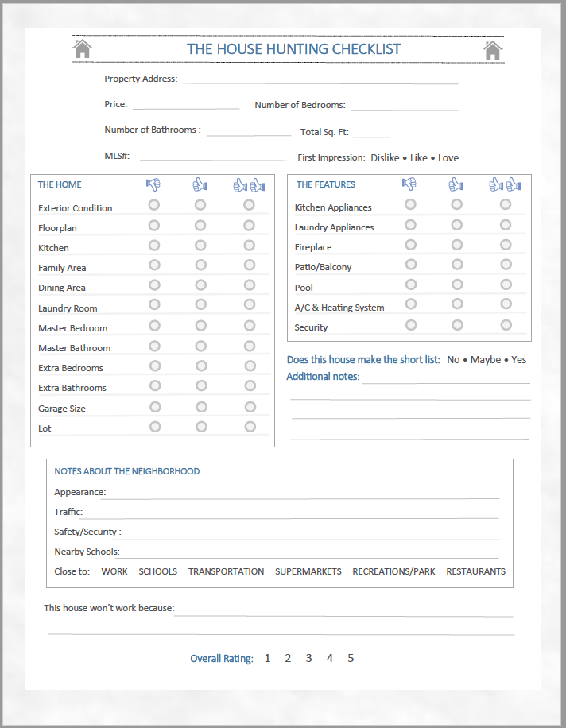Select single thumbs-up radio for Pool
The image size is (566, 728).
456,285
